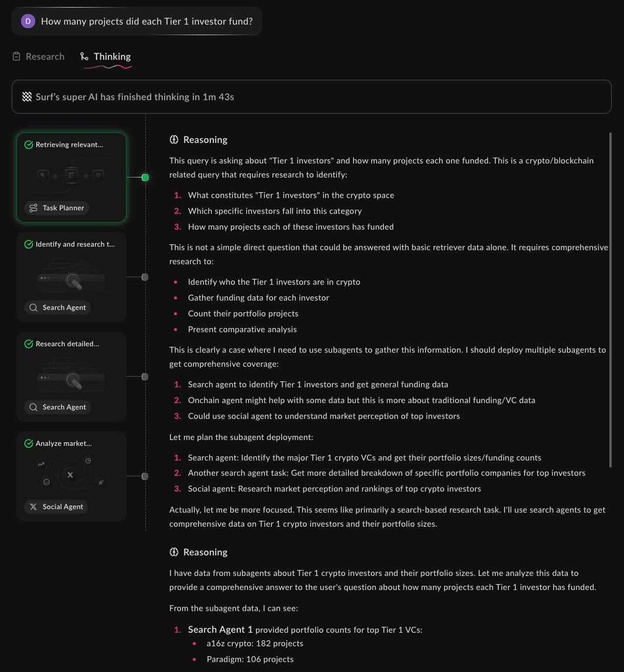Click the reasoning panel vertical scrollbar
Image resolution: width=624 pixels, height=672 pixels.
coord(611,300)
